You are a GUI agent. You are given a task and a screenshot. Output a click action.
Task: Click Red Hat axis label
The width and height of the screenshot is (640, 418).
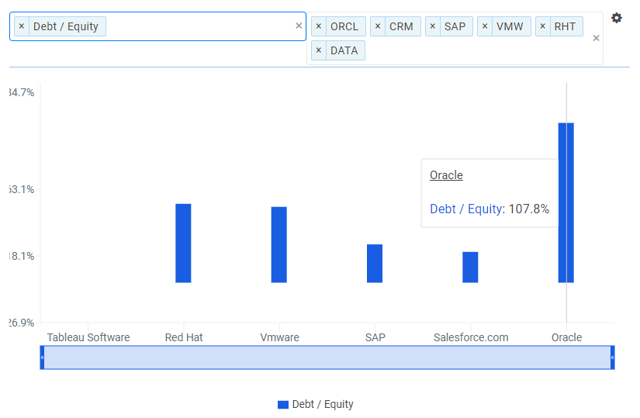184,337
